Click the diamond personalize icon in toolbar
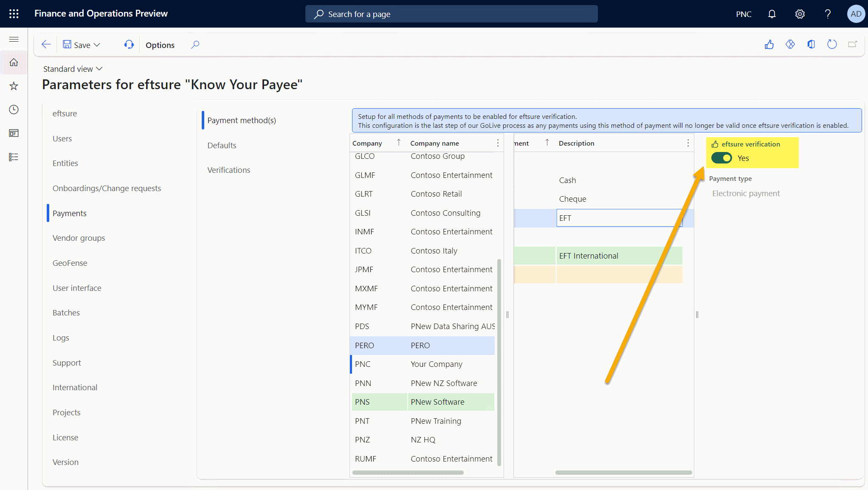Screen dimensions: 868x490 [x=790, y=45]
